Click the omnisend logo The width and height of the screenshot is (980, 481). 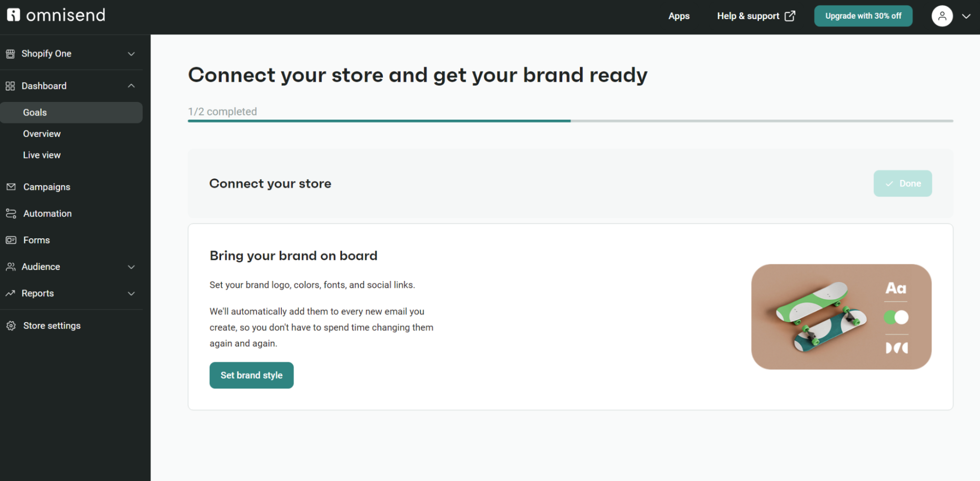coord(55,15)
